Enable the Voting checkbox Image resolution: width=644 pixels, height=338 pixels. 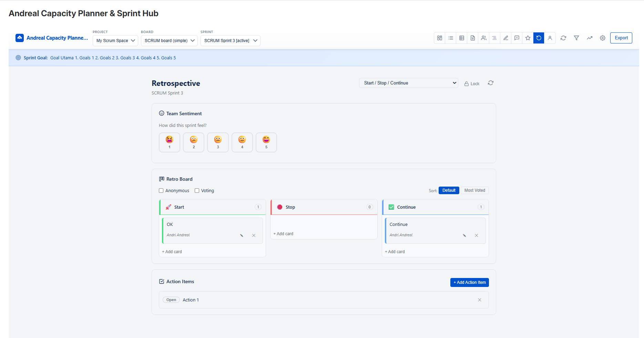(x=197, y=191)
